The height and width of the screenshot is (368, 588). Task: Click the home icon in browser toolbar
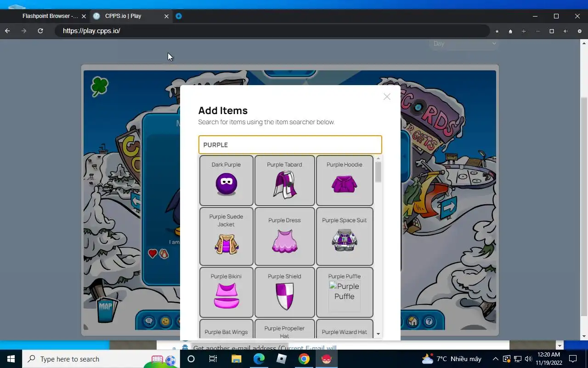pos(510,31)
